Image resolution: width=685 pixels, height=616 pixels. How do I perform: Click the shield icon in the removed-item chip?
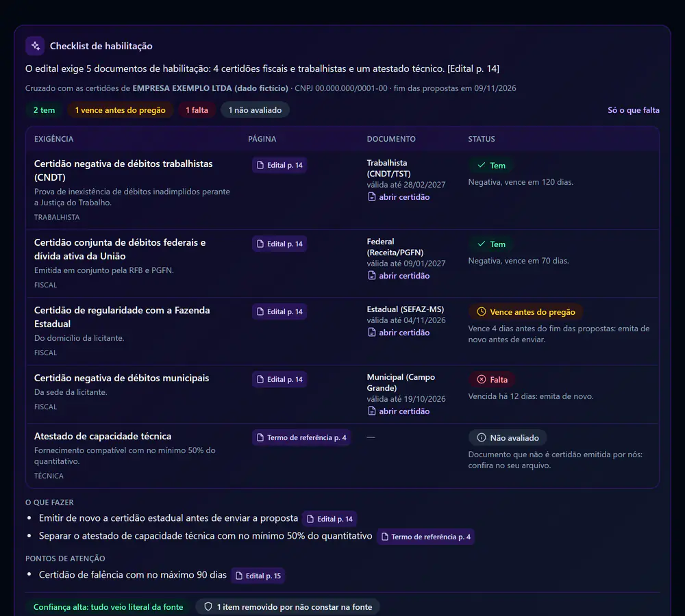pyautogui.click(x=208, y=606)
